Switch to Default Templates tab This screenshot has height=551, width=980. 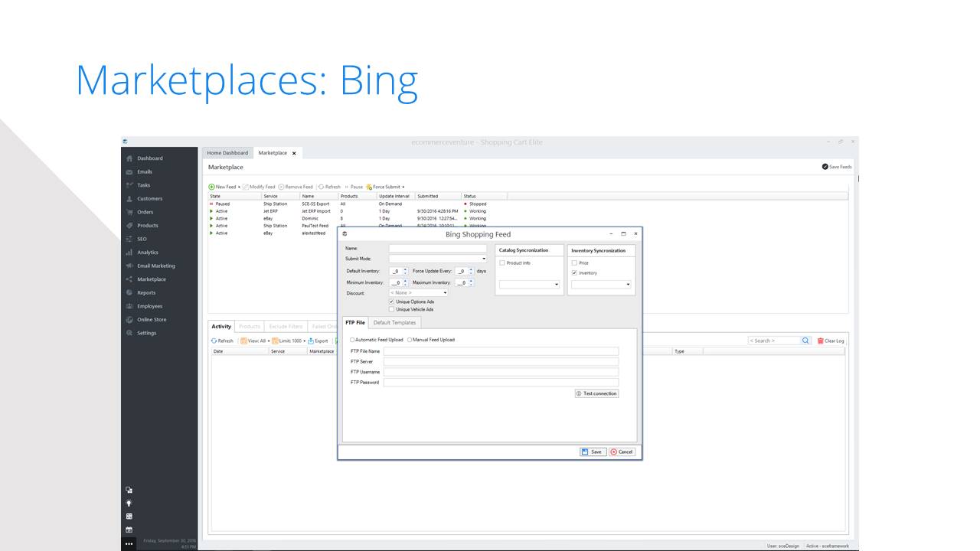394,323
